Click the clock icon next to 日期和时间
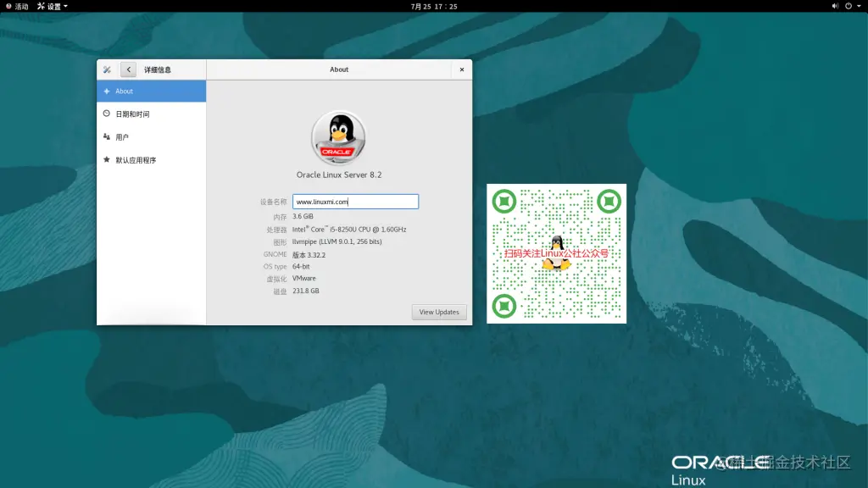Screen dimensions: 868x488 click(x=106, y=114)
